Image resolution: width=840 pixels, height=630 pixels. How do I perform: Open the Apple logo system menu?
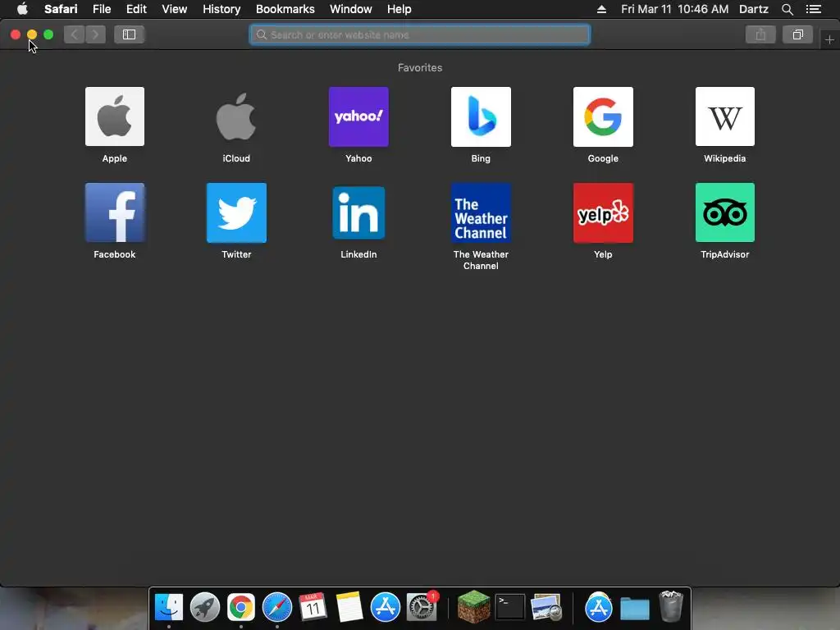click(22, 9)
